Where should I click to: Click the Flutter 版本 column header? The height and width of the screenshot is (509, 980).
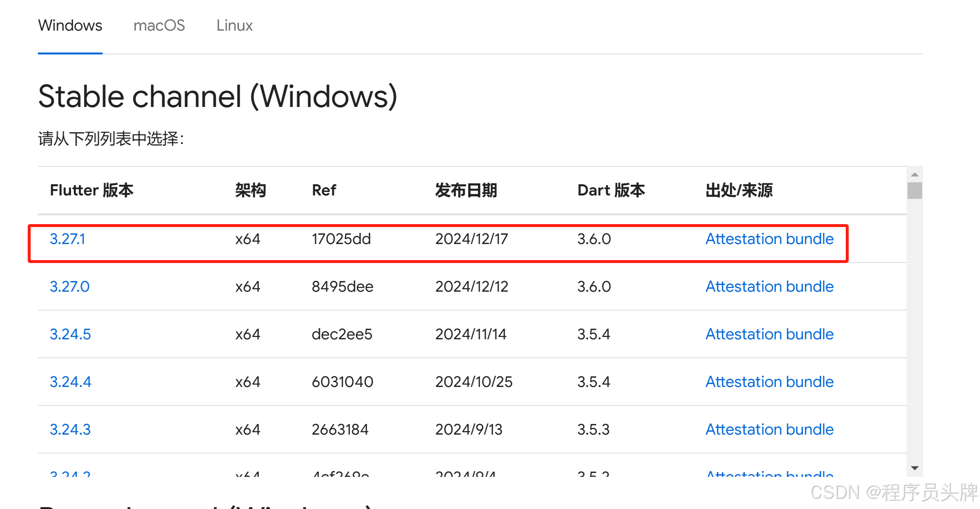[x=91, y=190]
